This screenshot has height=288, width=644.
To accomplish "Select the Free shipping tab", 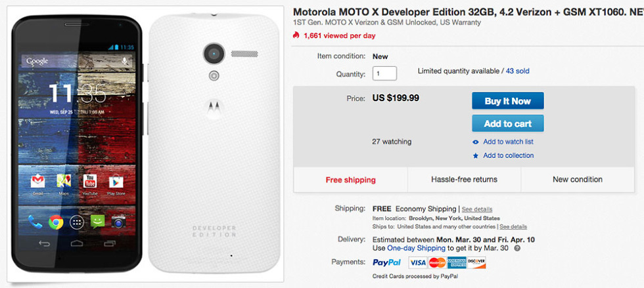I will point(350,180).
